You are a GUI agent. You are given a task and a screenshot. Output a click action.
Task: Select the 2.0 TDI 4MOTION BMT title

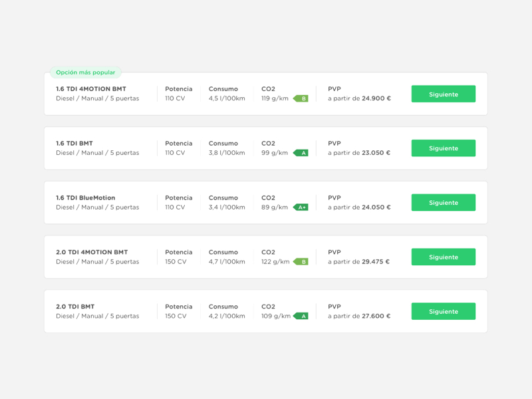92,252
